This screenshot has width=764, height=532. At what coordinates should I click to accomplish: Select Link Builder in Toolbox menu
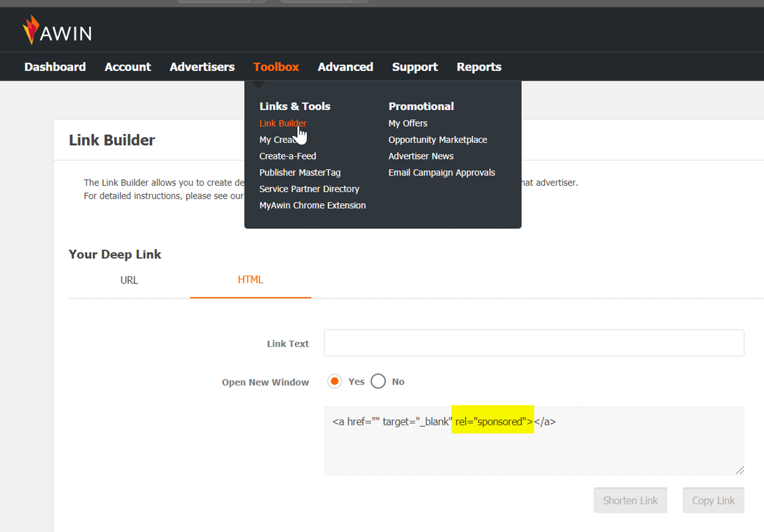[x=282, y=123]
